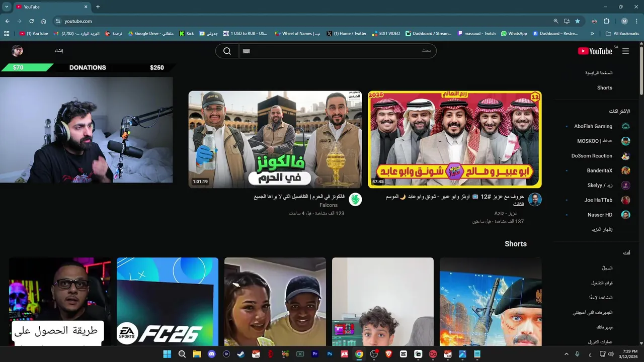Open the BanderitaX subscription

point(599,170)
